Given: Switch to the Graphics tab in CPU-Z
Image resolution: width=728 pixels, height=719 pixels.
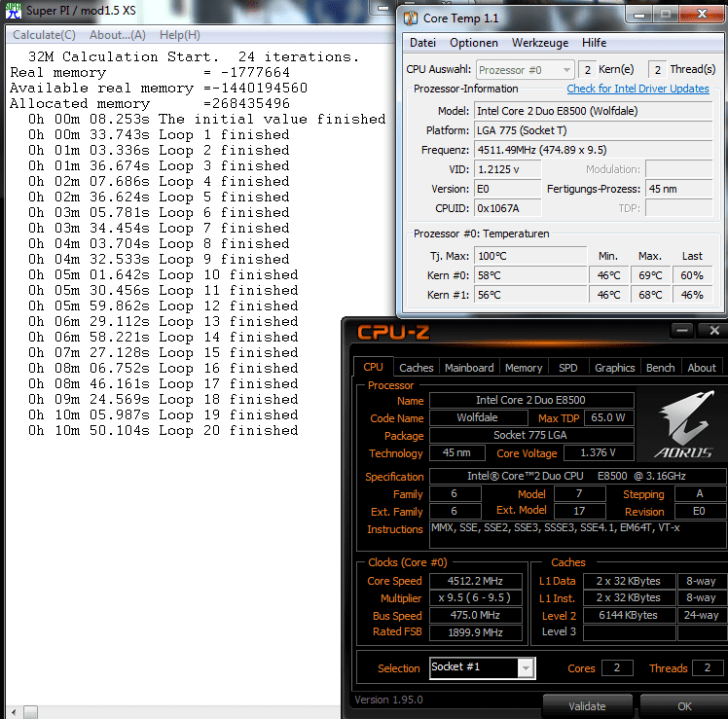Looking at the screenshot, I should click(x=614, y=368).
